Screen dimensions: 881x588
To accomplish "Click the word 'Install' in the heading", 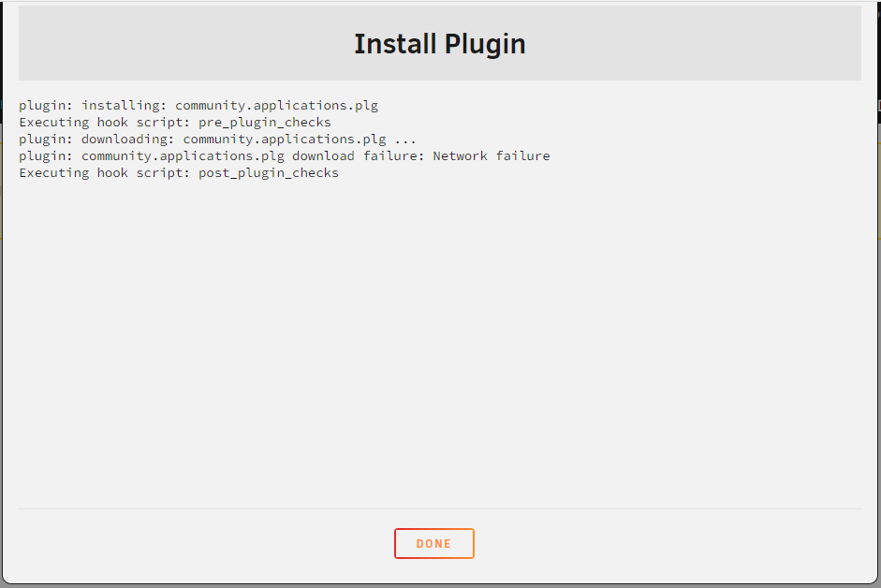I will pyautogui.click(x=395, y=44).
